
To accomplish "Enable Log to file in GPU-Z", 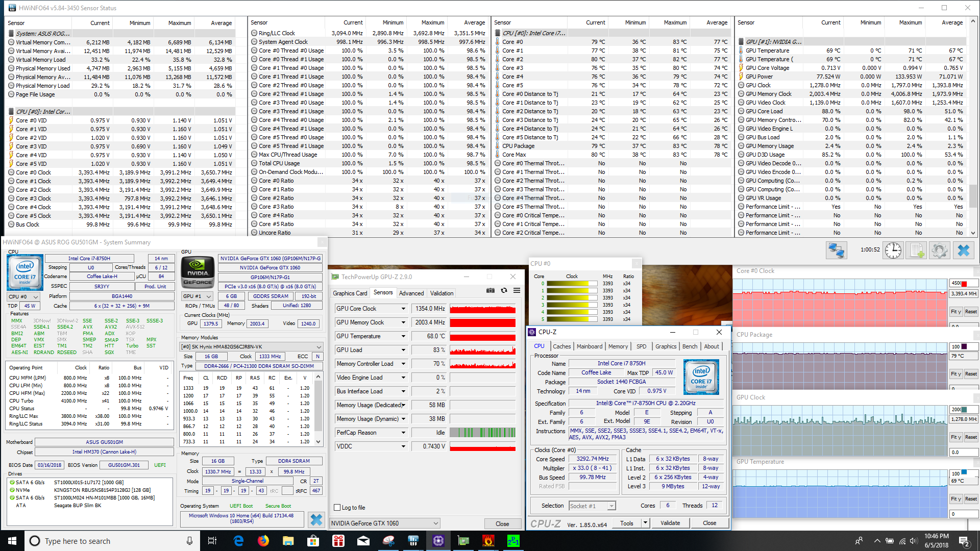I will (337, 508).
